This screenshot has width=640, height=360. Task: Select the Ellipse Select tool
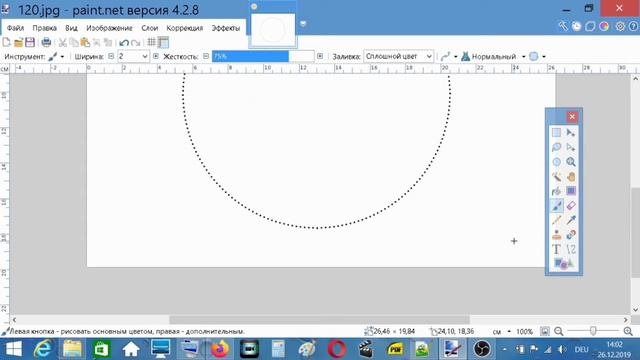556,162
